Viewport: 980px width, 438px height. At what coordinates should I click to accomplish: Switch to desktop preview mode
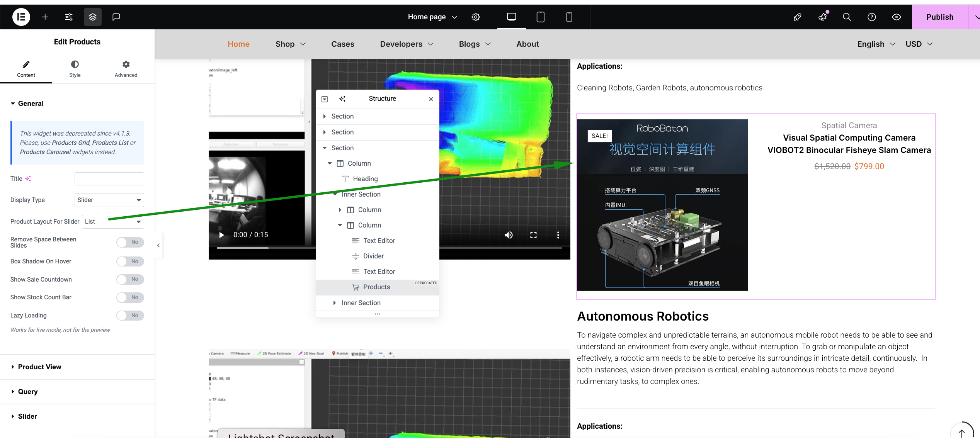point(512,17)
